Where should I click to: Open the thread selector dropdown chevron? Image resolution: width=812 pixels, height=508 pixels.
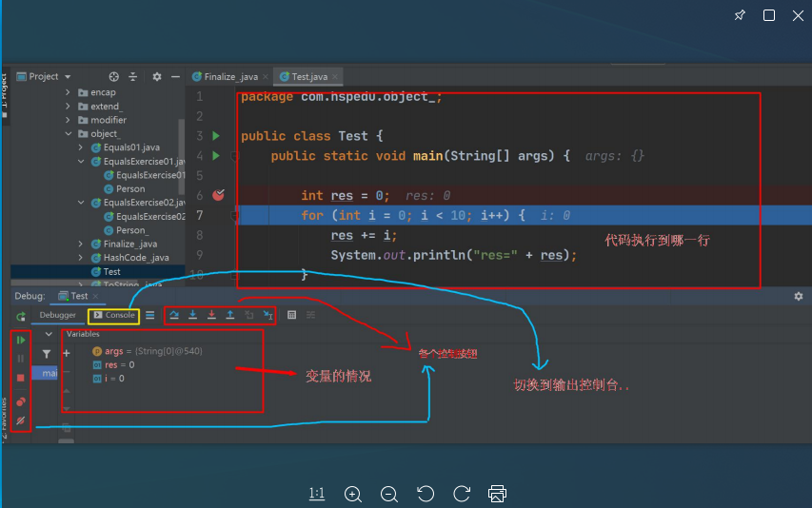(49, 334)
